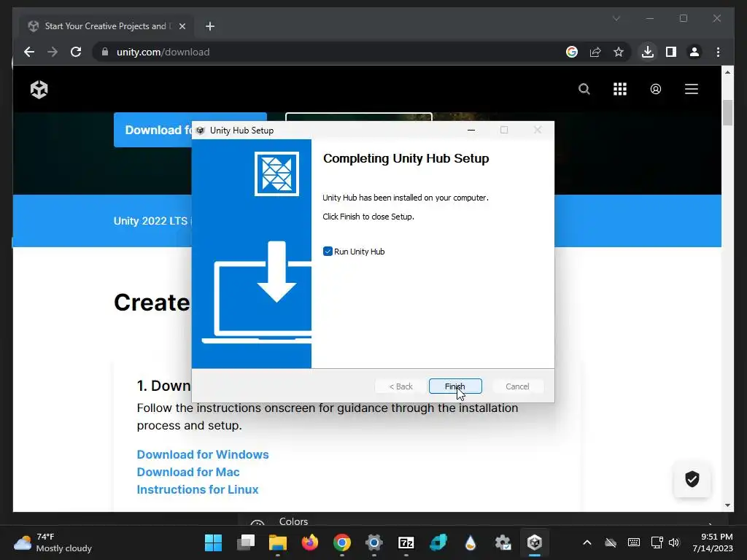Click the shield privacy badge on webpage
The image size is (747, 560).
click(692, 479)
